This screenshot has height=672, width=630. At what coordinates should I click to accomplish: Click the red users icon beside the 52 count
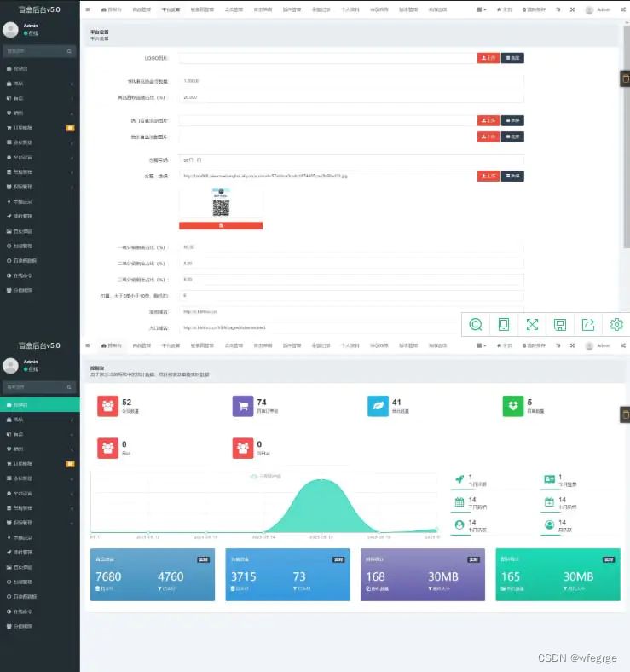tap(107, 406)
